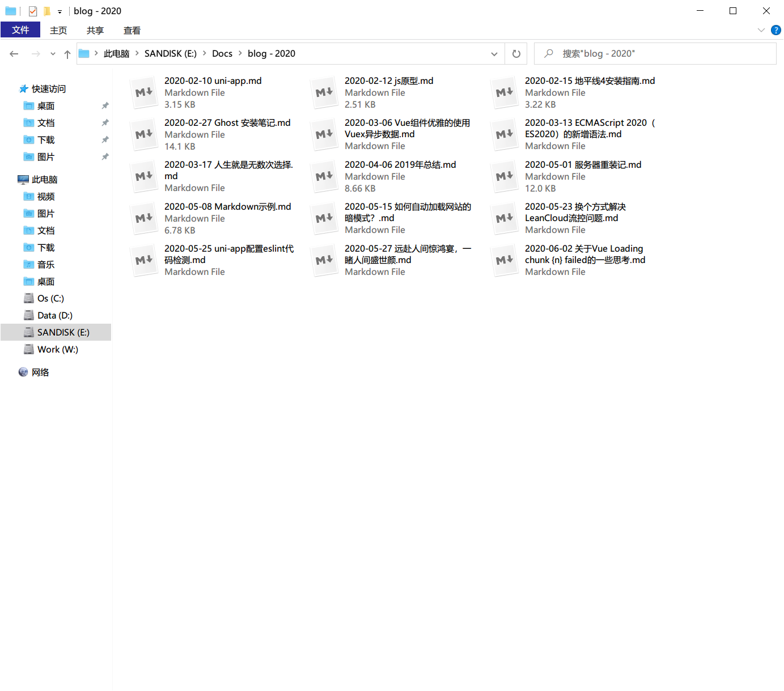
Task: Open the 文件 menu tab
Action: [20, 30]
